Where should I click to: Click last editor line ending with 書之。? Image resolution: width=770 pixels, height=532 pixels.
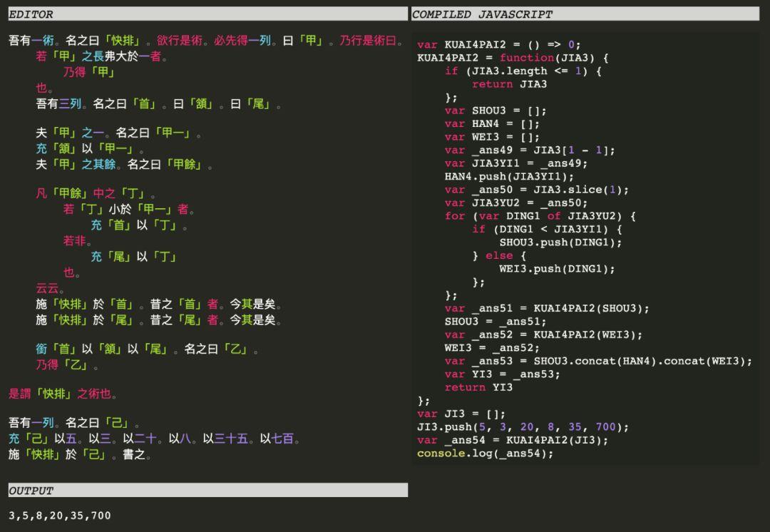point(80,454)
